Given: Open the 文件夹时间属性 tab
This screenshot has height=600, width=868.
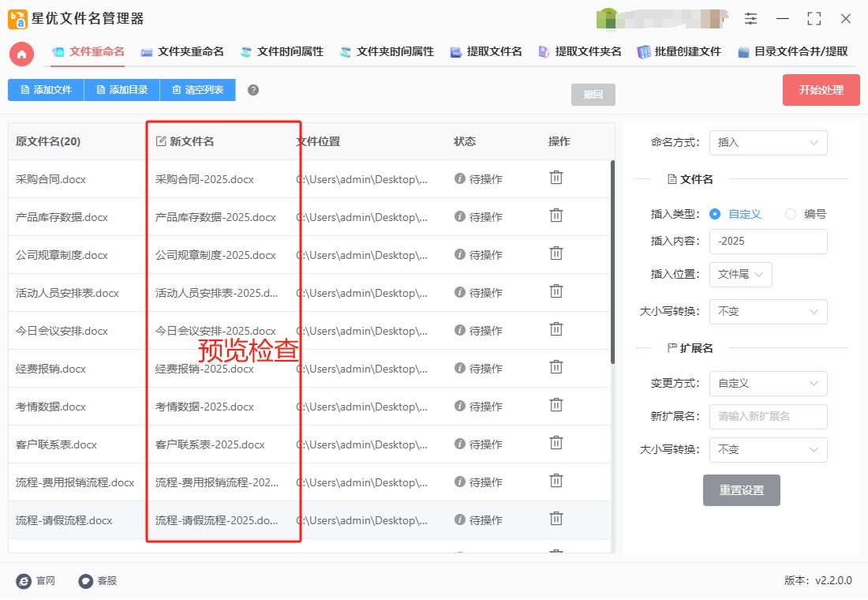Looking at the screenshot, I should 387,52.
